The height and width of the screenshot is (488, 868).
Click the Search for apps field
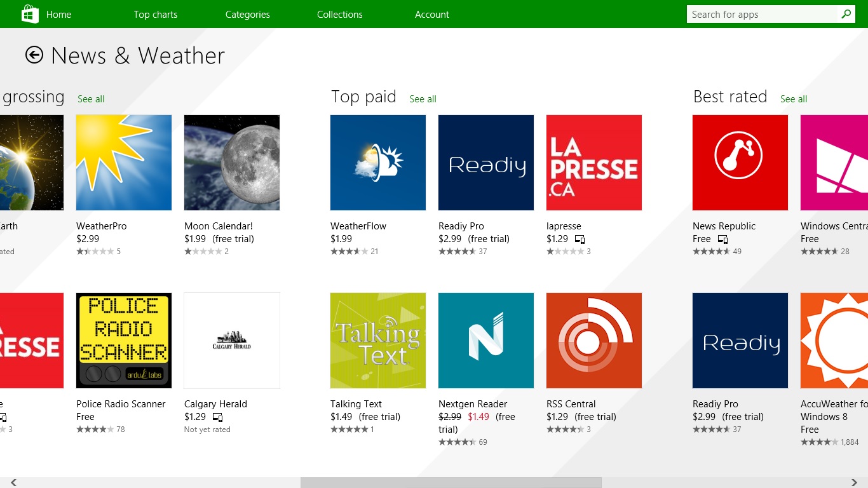tap(763, 14)
